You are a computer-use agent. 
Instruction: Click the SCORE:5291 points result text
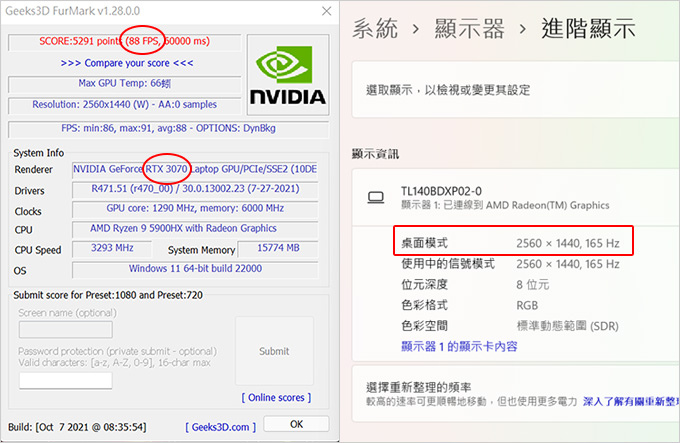coord(124,42)
